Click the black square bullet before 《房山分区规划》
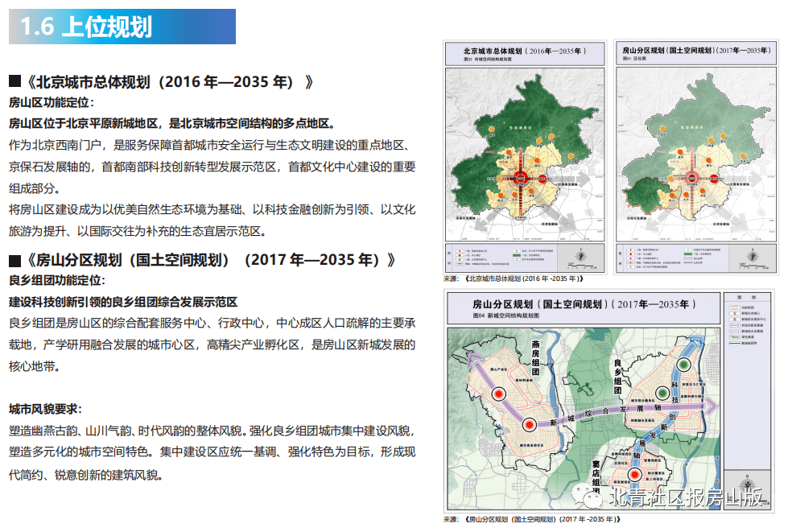 pos(14,260)
